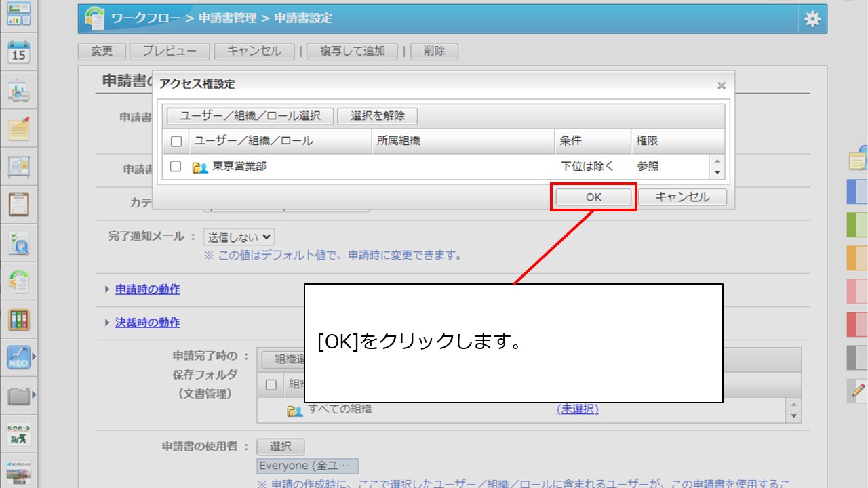Click 複写して追加 in the toolbar

point(352,51)
